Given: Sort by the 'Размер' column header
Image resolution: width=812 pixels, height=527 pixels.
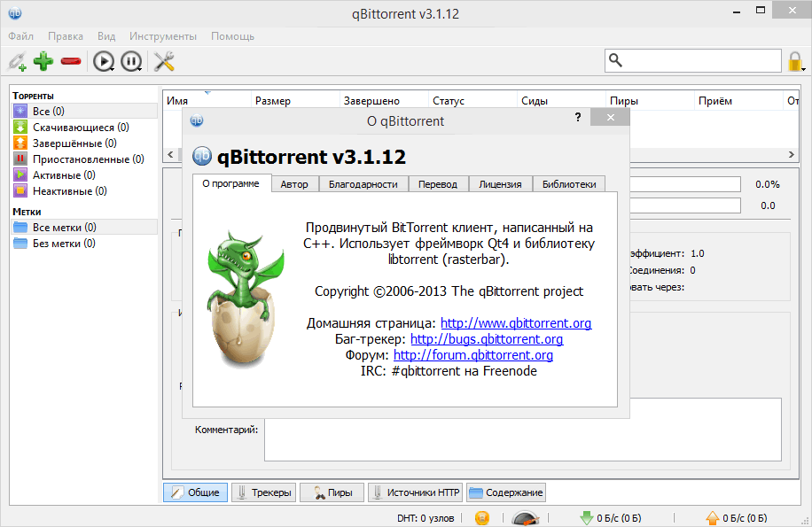Looking at the screenshot, I should pyautogui.click(x=296, y=101).
